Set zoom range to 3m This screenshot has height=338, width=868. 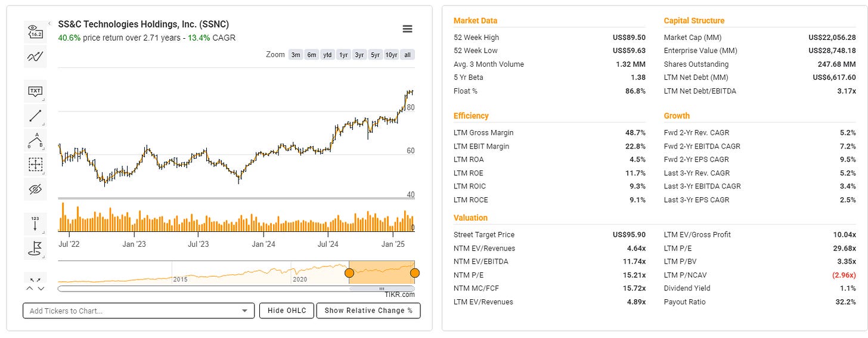[296, 55]
